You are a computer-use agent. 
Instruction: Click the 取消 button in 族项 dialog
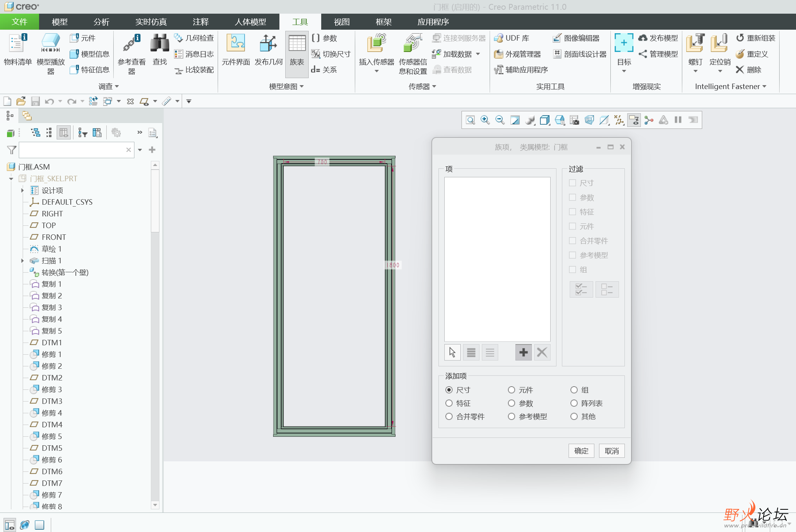(x=612, y=451)
